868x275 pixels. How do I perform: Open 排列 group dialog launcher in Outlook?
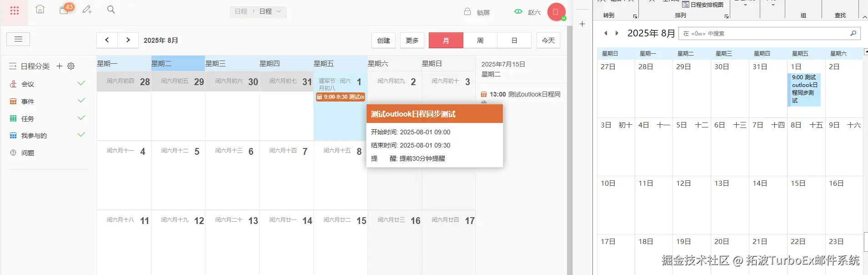tap(727, 16)
